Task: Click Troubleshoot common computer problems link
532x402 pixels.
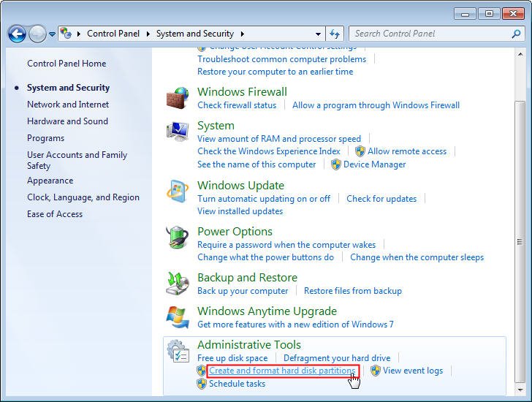Action: click(x=281, y=59)
